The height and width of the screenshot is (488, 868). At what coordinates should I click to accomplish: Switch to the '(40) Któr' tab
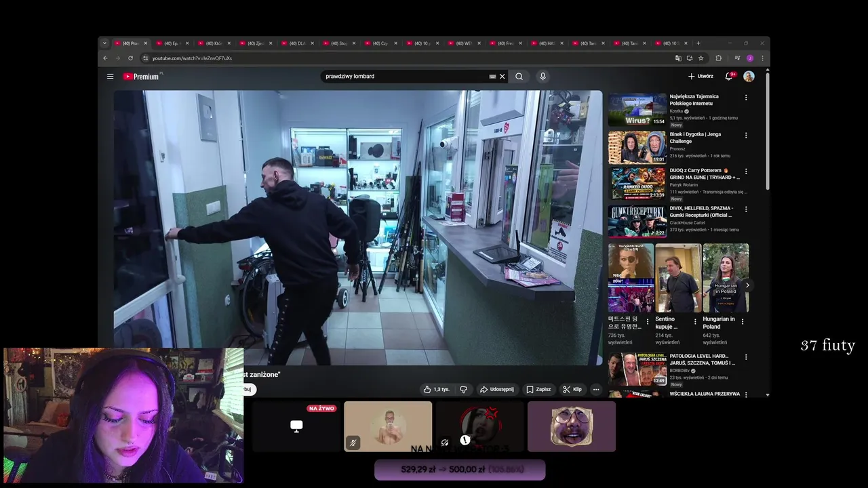(214, 43)
